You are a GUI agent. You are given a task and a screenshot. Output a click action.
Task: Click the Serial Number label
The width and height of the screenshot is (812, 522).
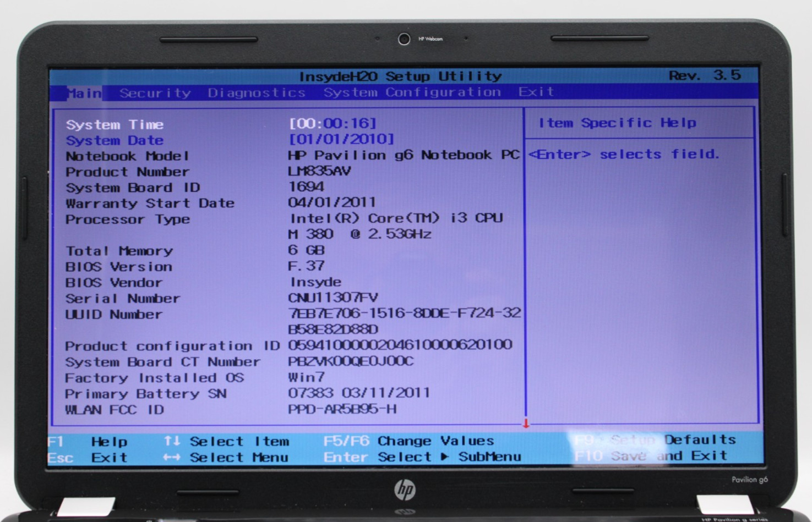123,299
